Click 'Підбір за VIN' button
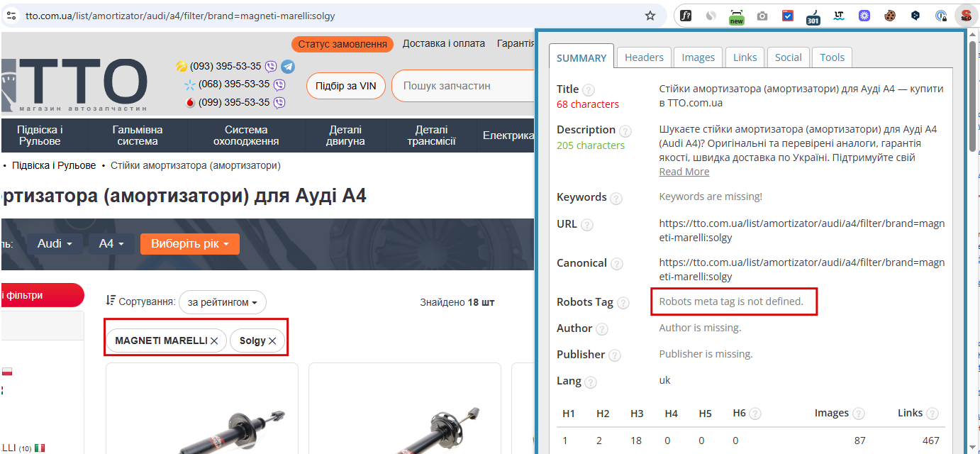The height and width of the screenshot is (454, 980). tap(346, 86)
